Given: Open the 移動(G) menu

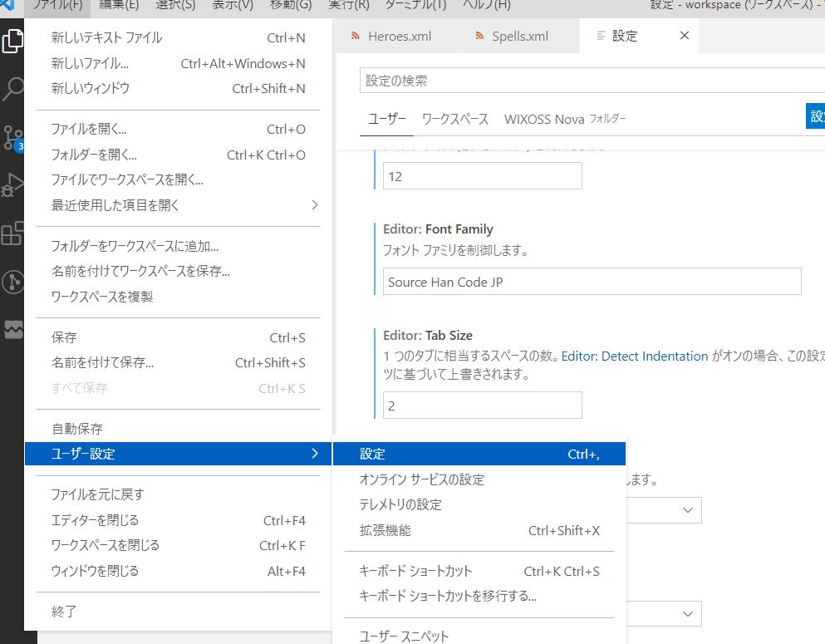Looking at the screenshot, I should [x=291, y=5].
